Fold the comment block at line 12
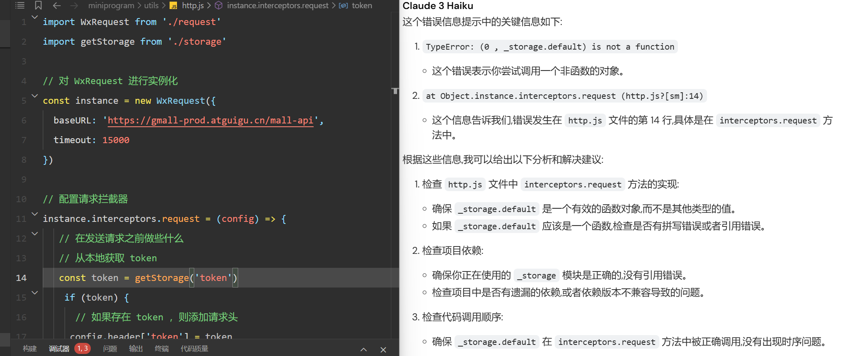The width and height of the screenshot is (868, 356). pos(35,234)
